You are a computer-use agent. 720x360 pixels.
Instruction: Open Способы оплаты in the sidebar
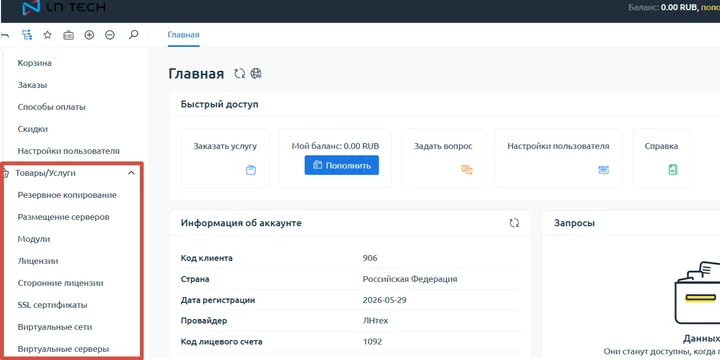(52, 107)
